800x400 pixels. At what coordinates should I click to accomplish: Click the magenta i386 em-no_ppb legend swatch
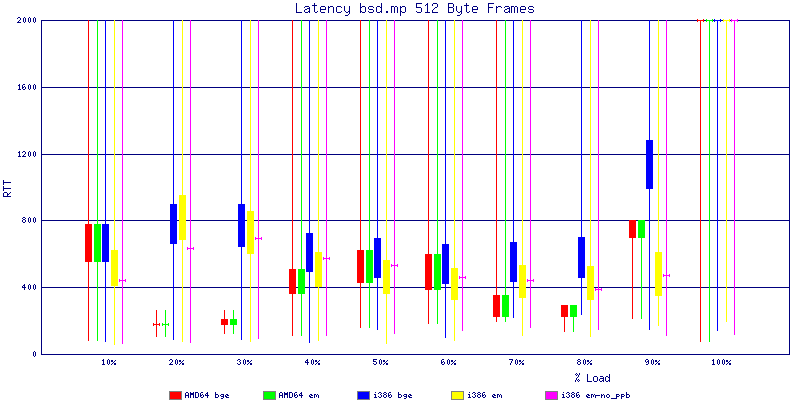(x=552, y=395)
